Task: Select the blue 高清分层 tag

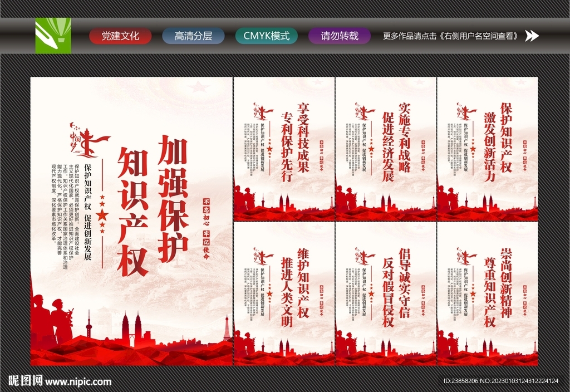Action: 193,36
